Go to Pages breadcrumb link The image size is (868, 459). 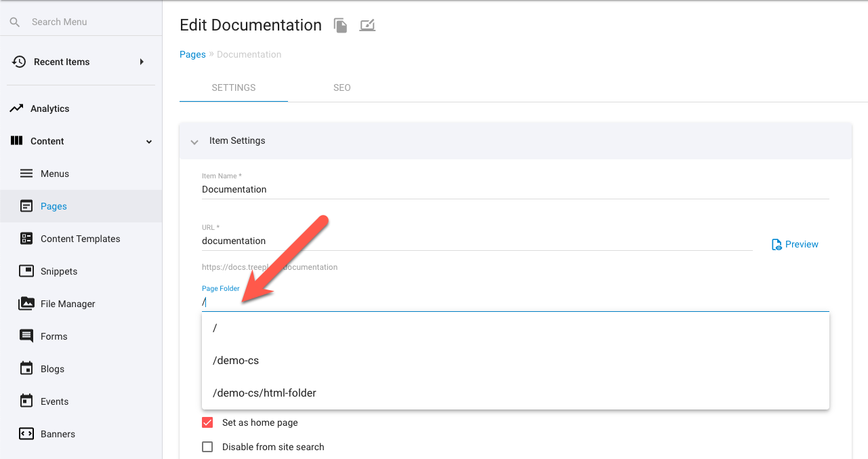click(192, 55)
